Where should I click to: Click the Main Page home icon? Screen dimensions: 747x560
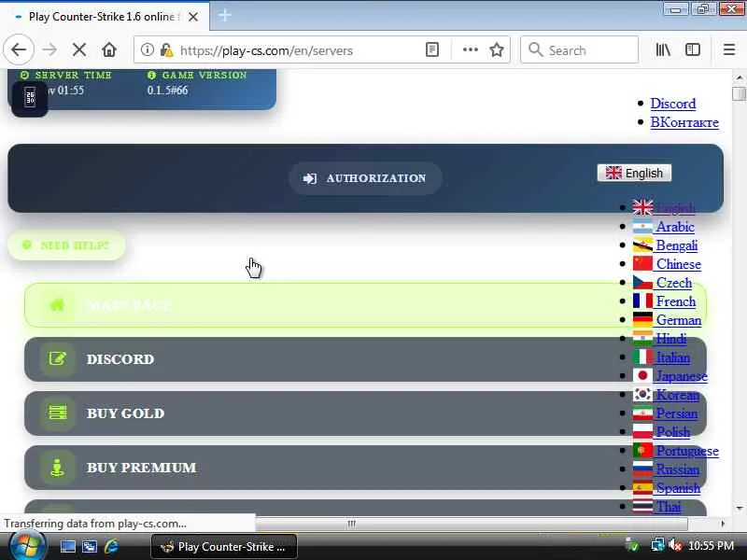pos(57,305)
